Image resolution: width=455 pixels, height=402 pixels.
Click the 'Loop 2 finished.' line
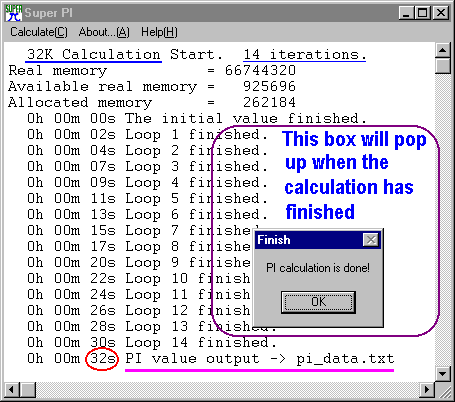pyautogui.click(x=147, y=150)
